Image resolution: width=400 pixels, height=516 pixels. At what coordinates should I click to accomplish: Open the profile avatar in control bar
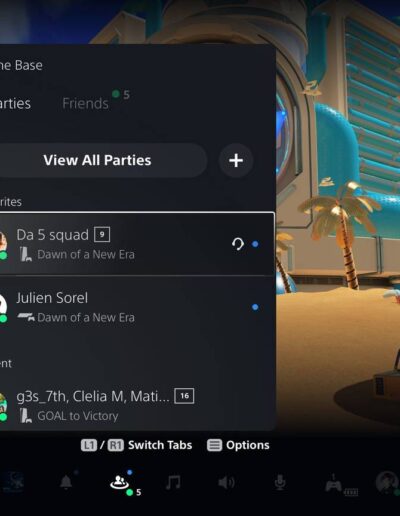388,482
